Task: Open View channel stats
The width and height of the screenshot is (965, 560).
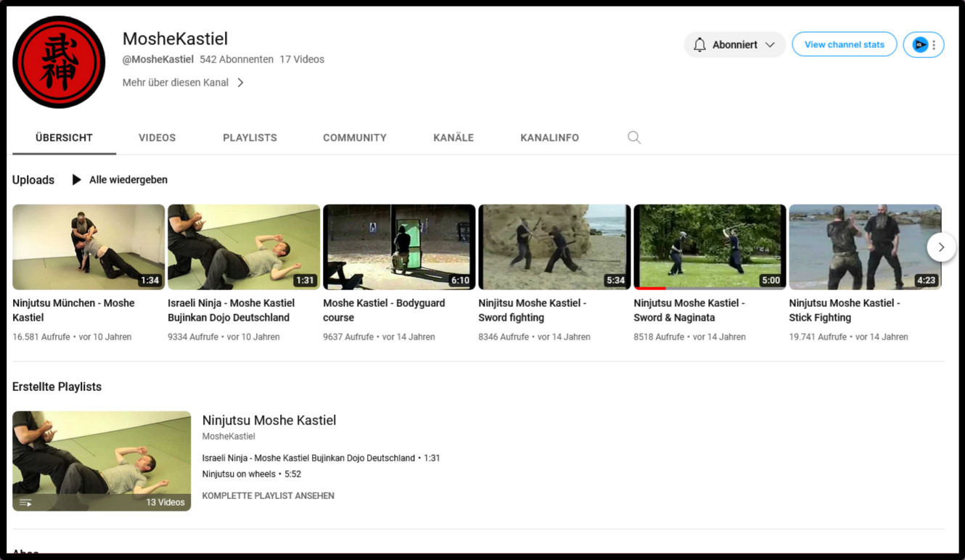Action: (x=845, y=44)
